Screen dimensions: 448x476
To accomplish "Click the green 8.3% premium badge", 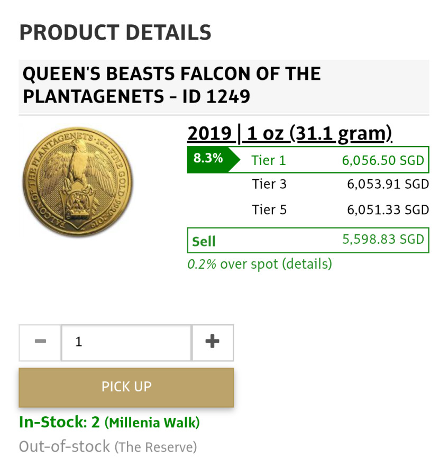I will pos(208,159).
